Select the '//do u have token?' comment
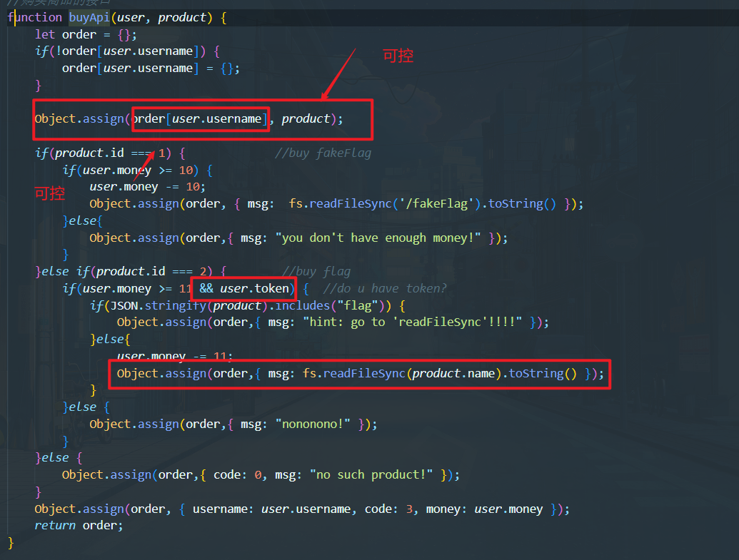The width and height of the screenshot is (739, 560). [x=385, y=288]
